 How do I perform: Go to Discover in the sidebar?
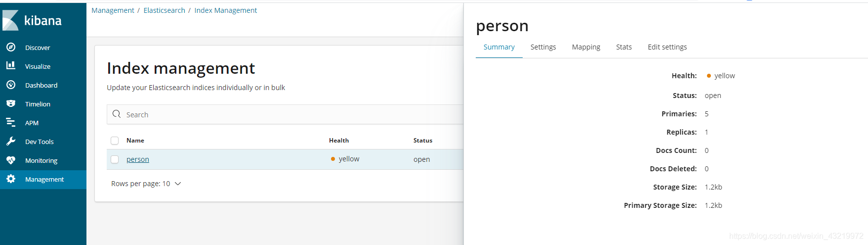tap(38, 48)
